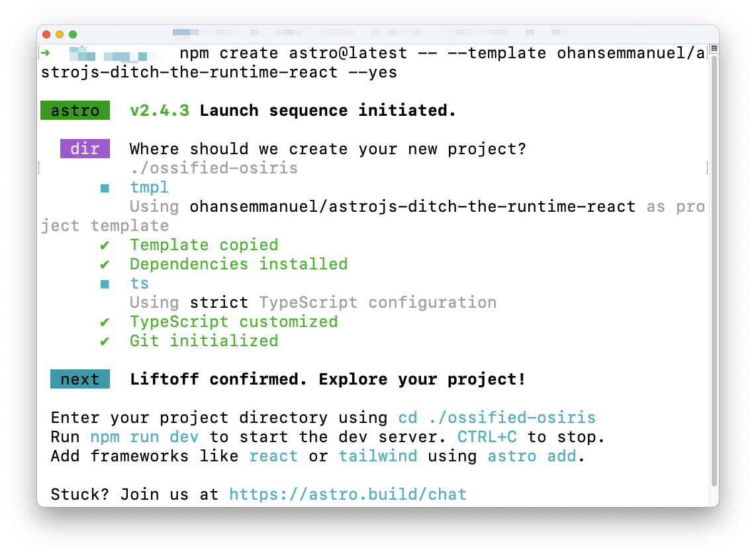Image resolution: width=756 pixels, height=556 pixels.
Task: Click the green arrow shell prompt
Action: [x=44, y=52]
